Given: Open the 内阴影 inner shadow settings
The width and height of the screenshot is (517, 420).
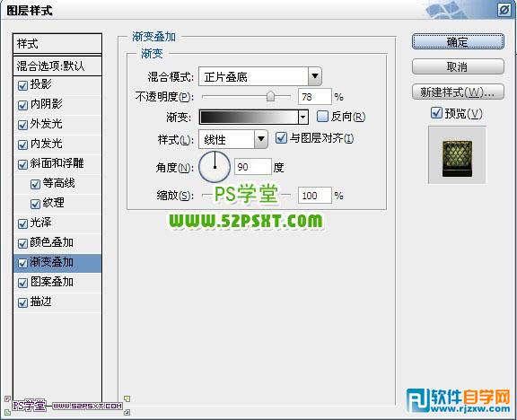Looking at the screenshot, I should [46, 104].
